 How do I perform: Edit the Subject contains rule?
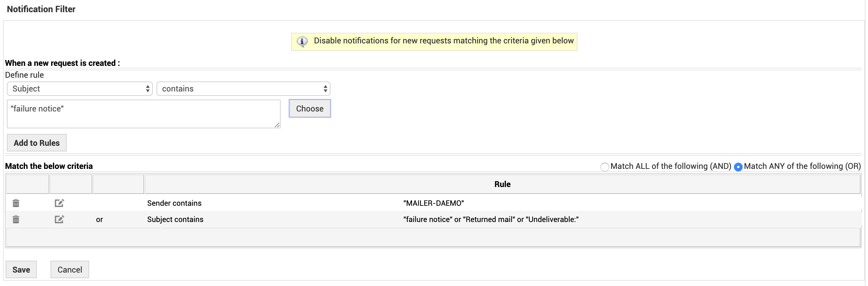click(59, 219)
